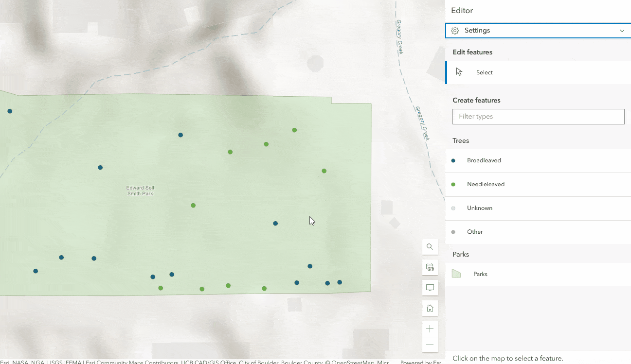Collapse the Settings panel chevron
Viewport: 631px width, 364px height.
click(622, 30)
